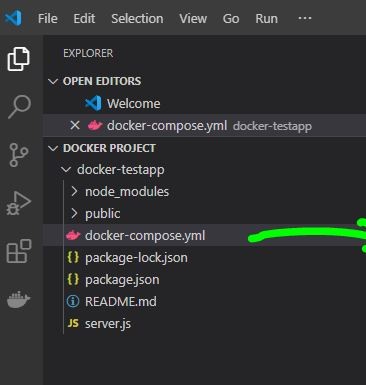Open the Run and Debug view
The height and width of the screenshot is (385, 366).
point(19,203)
